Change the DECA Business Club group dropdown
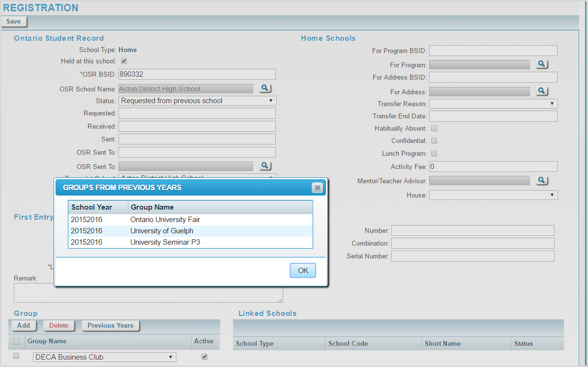The width and height of the screenshot is (588, 367). (x=104, y=357)
